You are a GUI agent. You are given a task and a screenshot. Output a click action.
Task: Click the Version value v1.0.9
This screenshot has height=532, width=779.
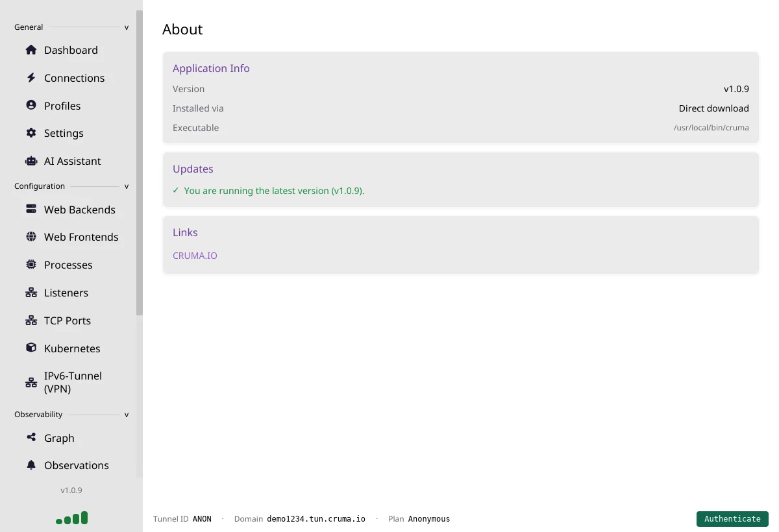[736, 89]
